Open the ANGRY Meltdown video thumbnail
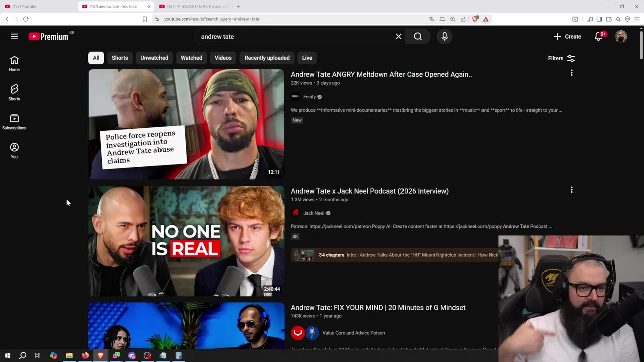The height and width of the screenshot is (362, 644). 186,124
